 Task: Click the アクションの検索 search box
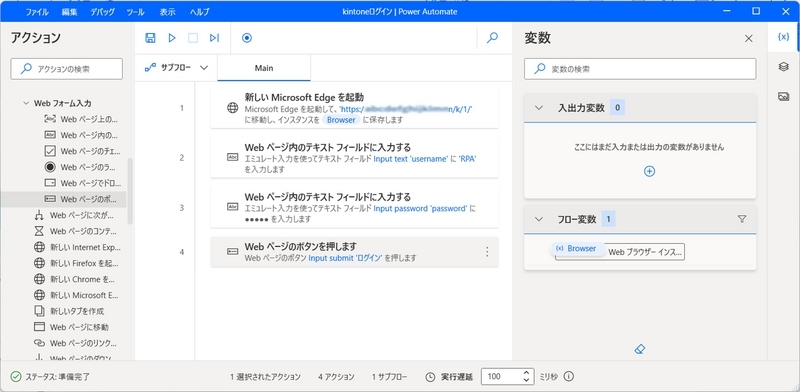pyautogui.click(x=66, y=69)
